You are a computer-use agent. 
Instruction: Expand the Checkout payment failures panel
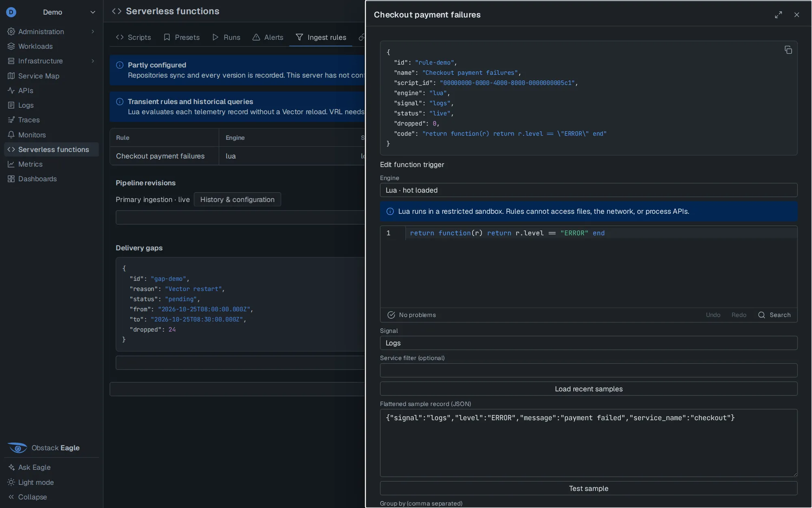(778, 15)
